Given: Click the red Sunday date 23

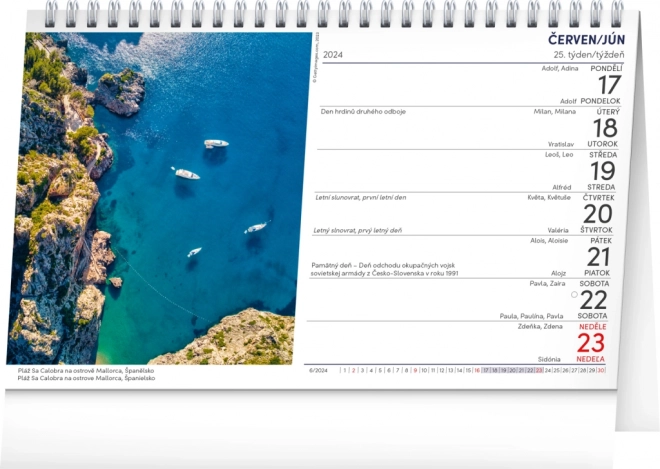Looking at the screenshot, I should click(x=592, y=343).
